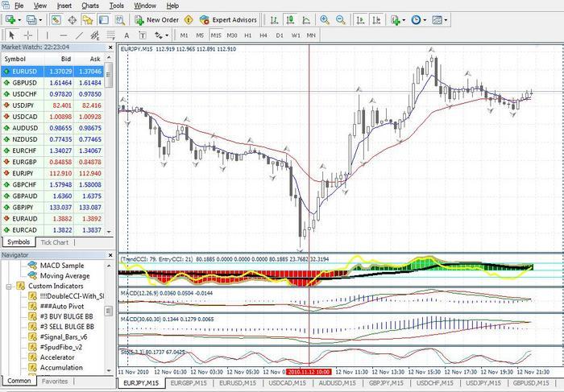This screenshot has width=564, height=392.
Task: Open the New Chart toolbar icon
Action: (10, 20)
